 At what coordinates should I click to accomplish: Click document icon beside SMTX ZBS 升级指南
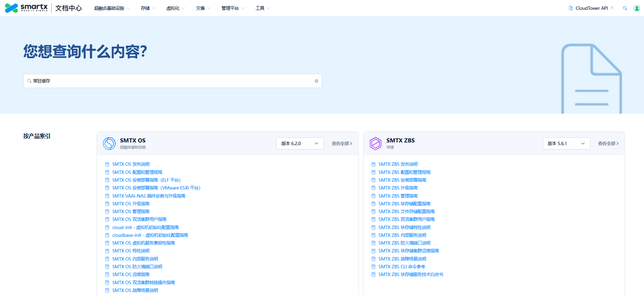(373, 188)
